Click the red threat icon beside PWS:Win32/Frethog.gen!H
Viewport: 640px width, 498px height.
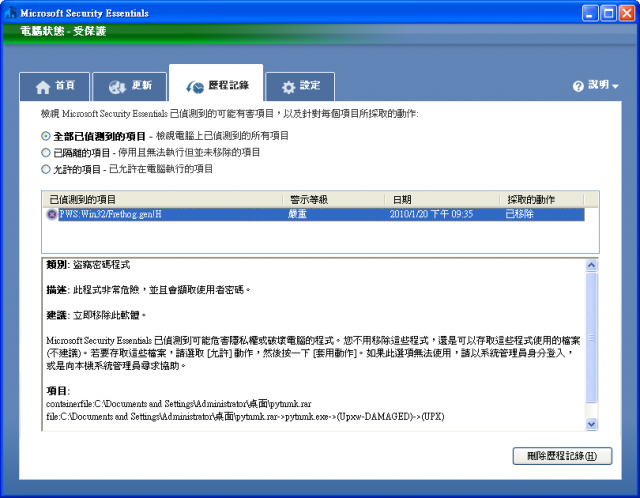click(x=52, y=214)
